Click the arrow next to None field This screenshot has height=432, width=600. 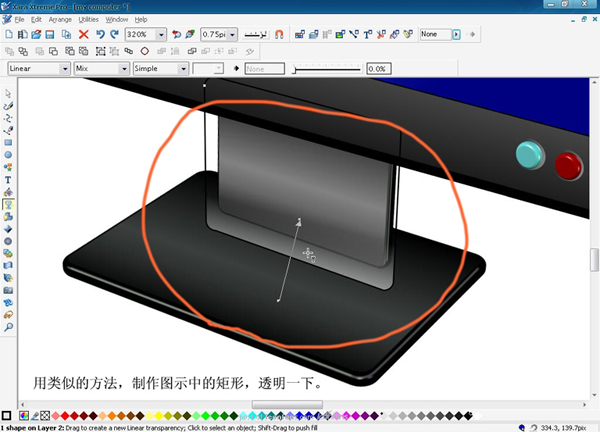coord(456,35)
